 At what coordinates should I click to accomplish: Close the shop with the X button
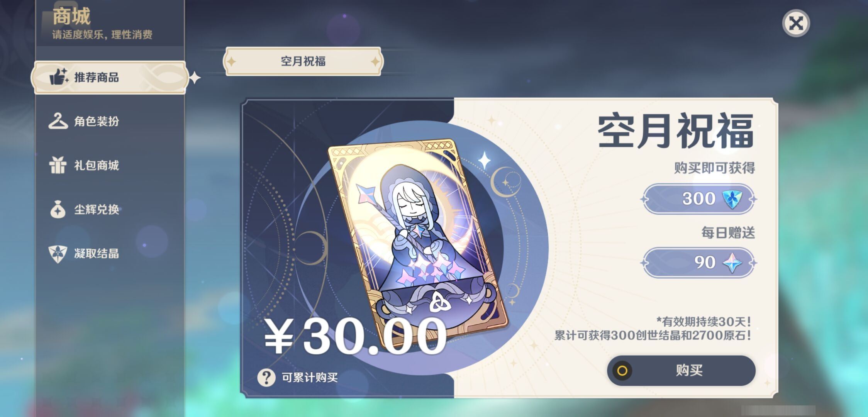point(796,23)
